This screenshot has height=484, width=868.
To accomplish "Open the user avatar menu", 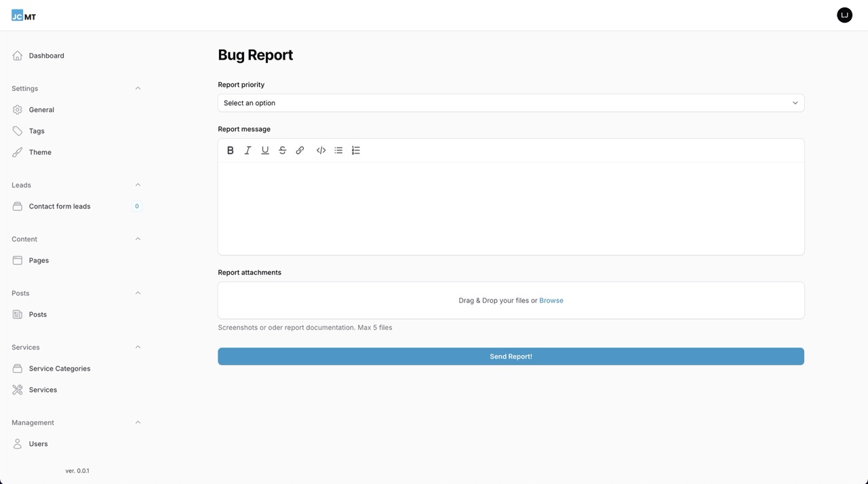I will pos(844,14).
